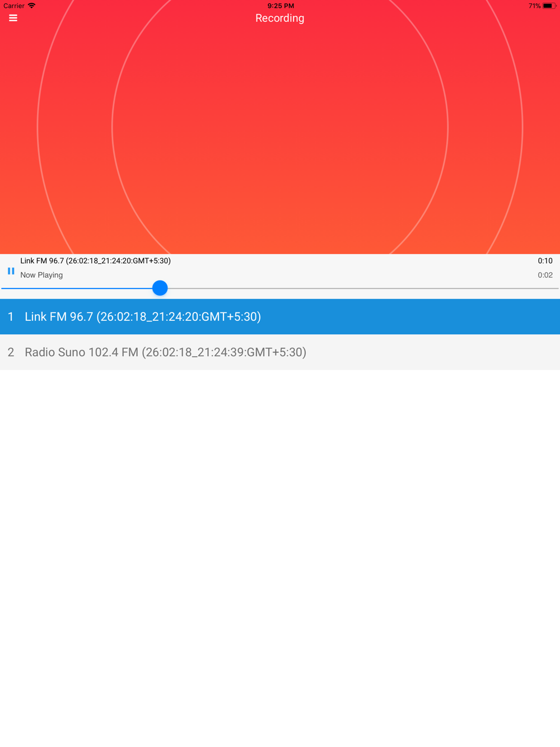Play the Radio Suno 102.4 FM recording

click(280, 352)
